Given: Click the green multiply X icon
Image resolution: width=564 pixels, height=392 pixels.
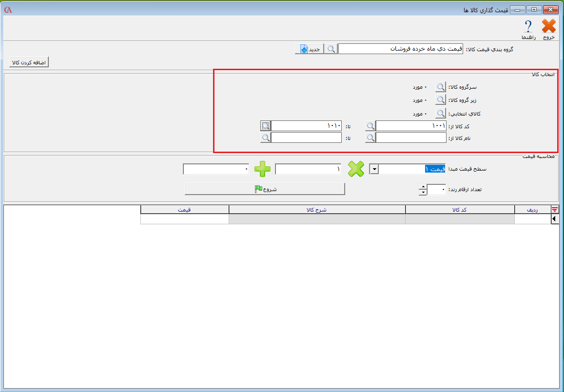Looking at the screenshot, I should 356,169.
